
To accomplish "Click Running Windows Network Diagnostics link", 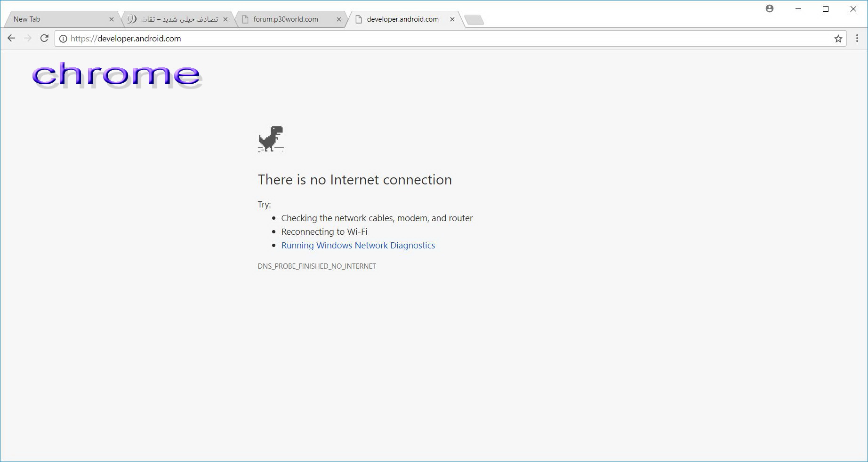I will point(358,245).
